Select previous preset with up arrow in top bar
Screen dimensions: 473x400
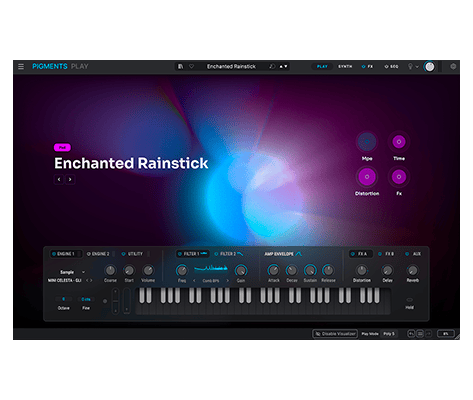tap(281, 66)
